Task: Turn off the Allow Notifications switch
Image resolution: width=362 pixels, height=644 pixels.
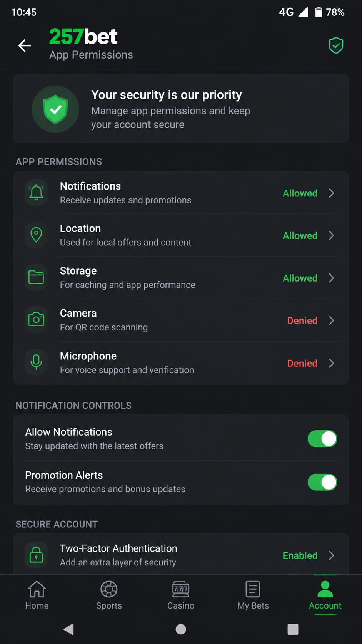Action: 322,439
